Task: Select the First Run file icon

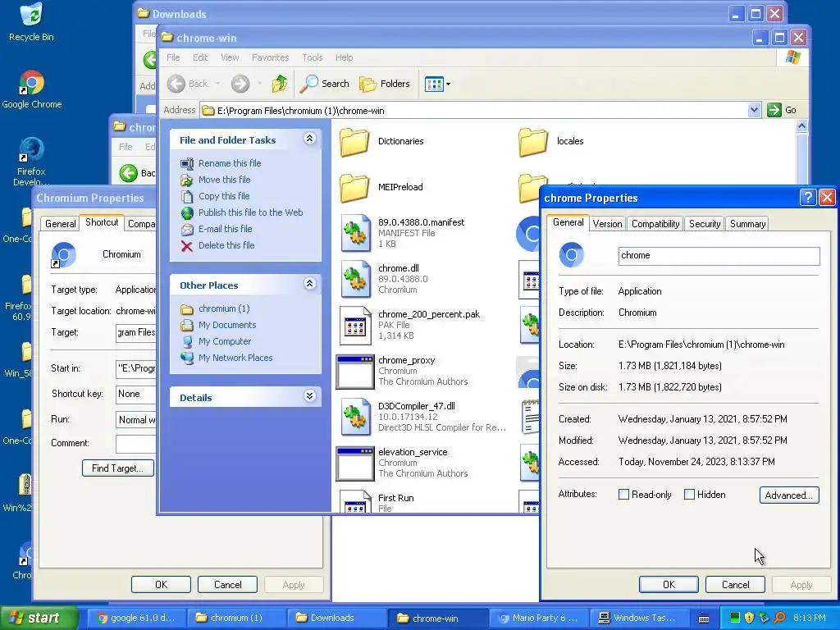Action: click(x=354, y=502)
